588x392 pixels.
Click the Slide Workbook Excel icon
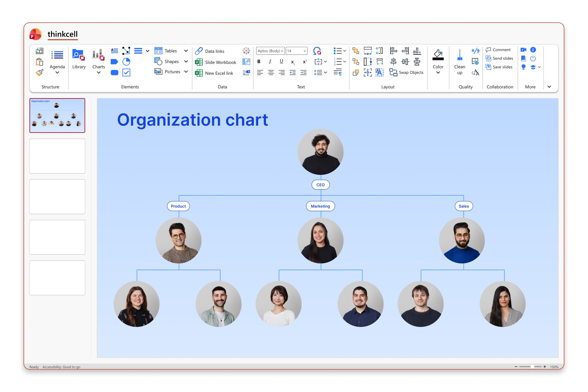[199, 62]
